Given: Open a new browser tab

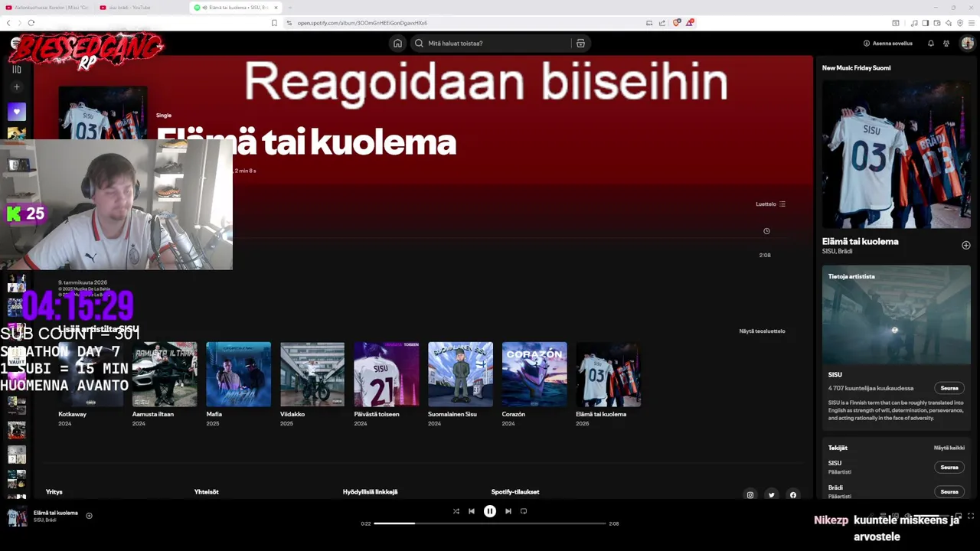Looking at the screenshot, I should pyautogui.click(x=290, y=8).
